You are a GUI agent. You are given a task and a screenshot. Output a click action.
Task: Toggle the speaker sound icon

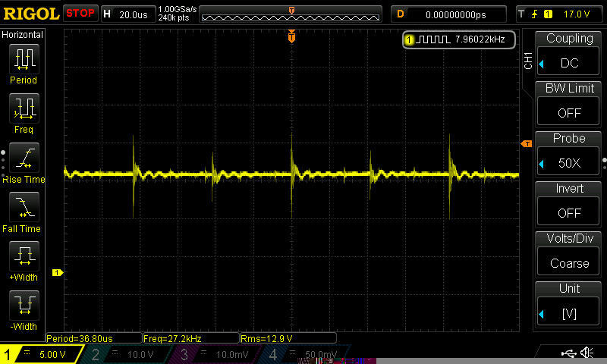(587, 353)
